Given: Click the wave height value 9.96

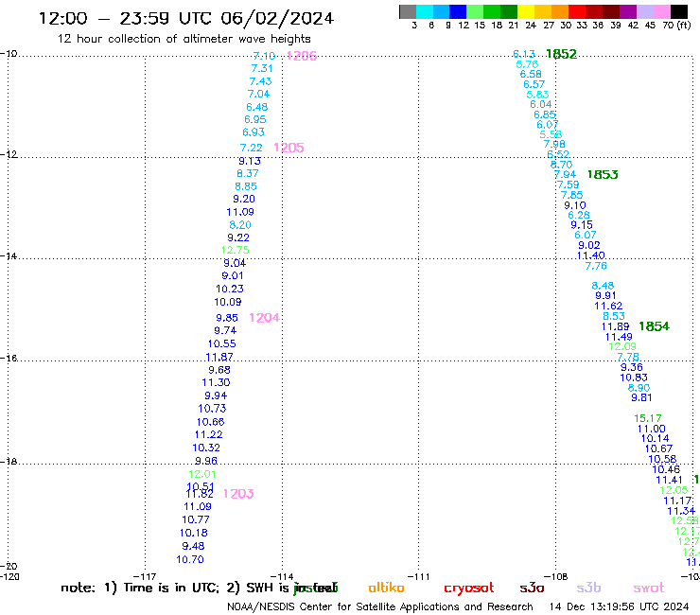Looking at the screenshot, I should point(206,461).
